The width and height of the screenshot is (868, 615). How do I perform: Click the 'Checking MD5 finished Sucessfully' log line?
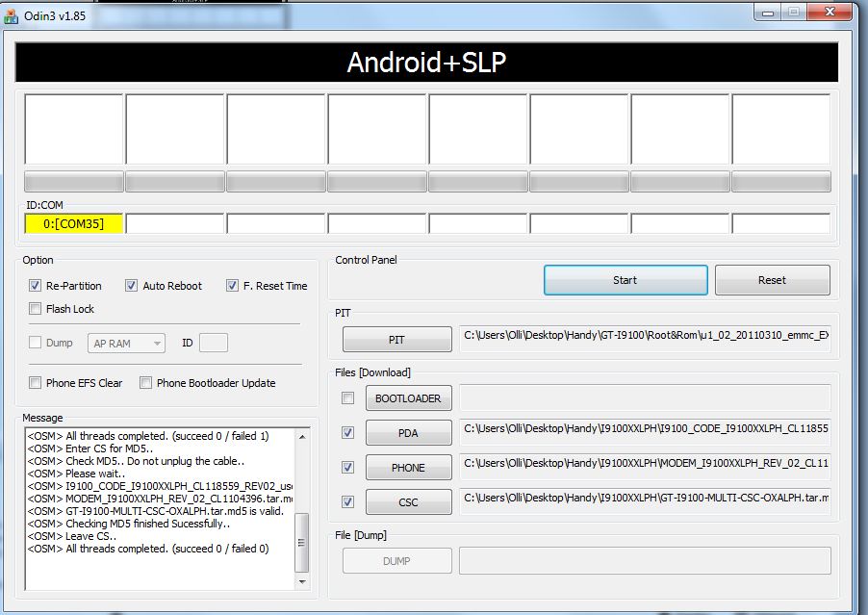[x=129, y=524]
